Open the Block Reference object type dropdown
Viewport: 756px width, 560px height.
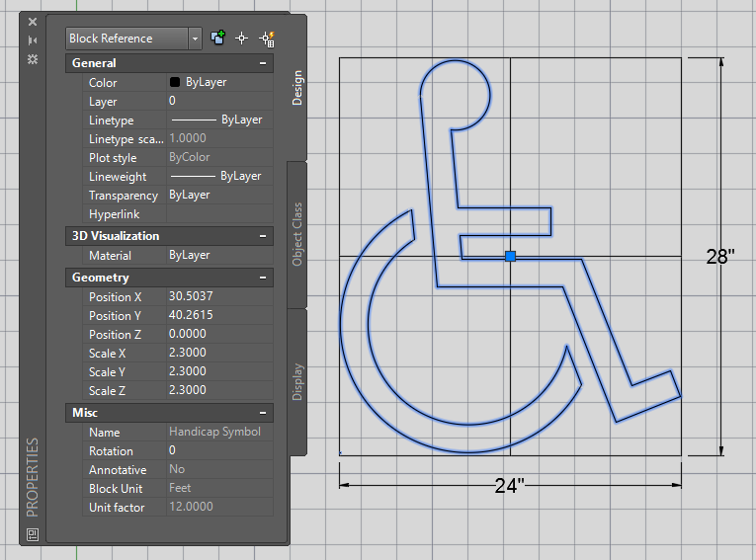pos(195,39)
